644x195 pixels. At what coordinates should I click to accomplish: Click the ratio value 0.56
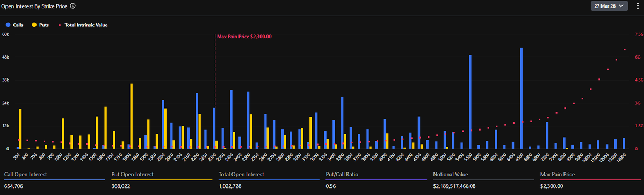coord(330,186)
